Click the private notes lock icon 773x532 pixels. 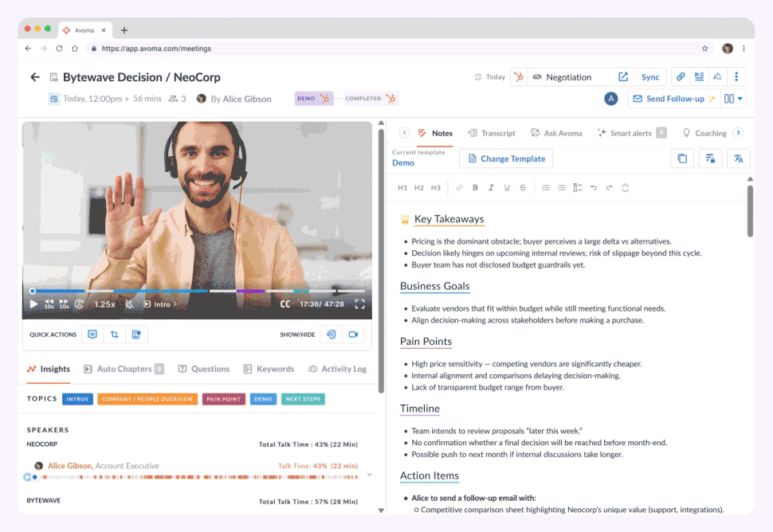pos(710,158)
